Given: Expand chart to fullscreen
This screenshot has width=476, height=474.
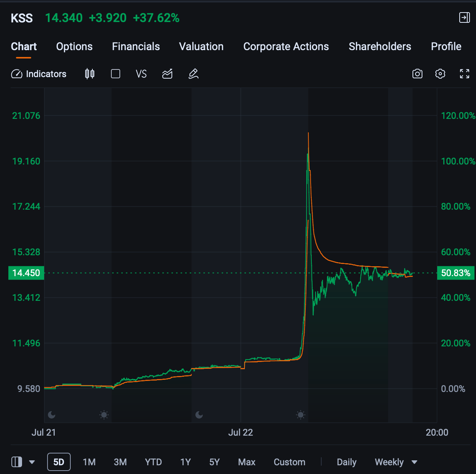Looking at the screenshot, I should pos(465,74).
